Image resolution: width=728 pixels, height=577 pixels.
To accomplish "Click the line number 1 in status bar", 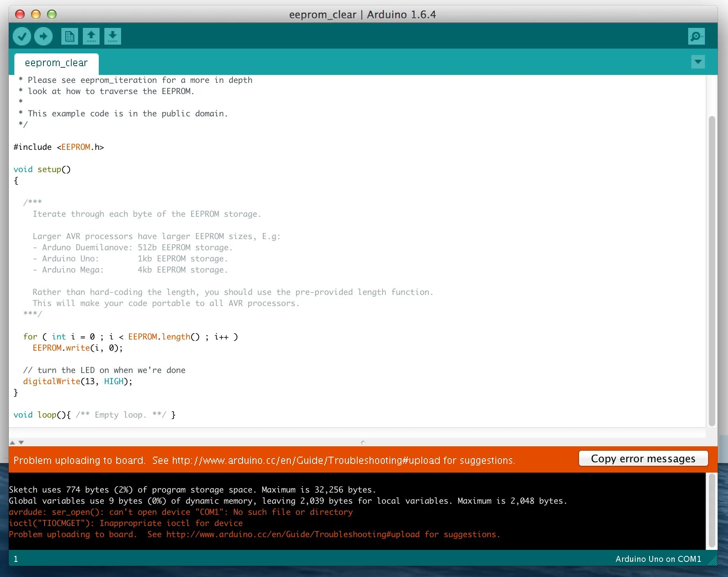I will [16, 559].
